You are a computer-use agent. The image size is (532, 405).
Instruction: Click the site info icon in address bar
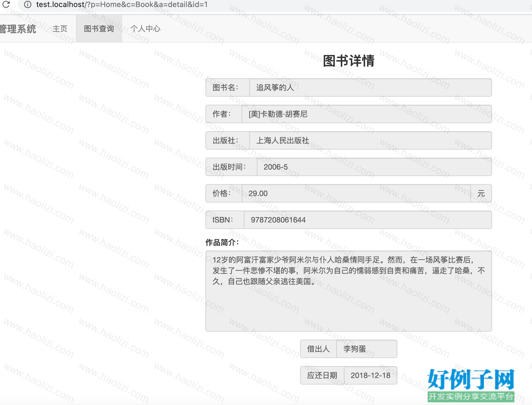(28, 4)
